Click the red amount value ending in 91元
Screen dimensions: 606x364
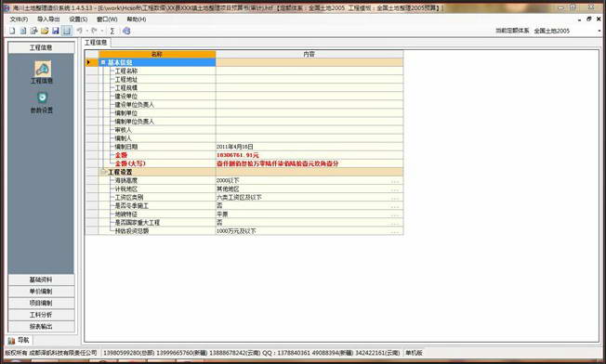pos(238,155)
